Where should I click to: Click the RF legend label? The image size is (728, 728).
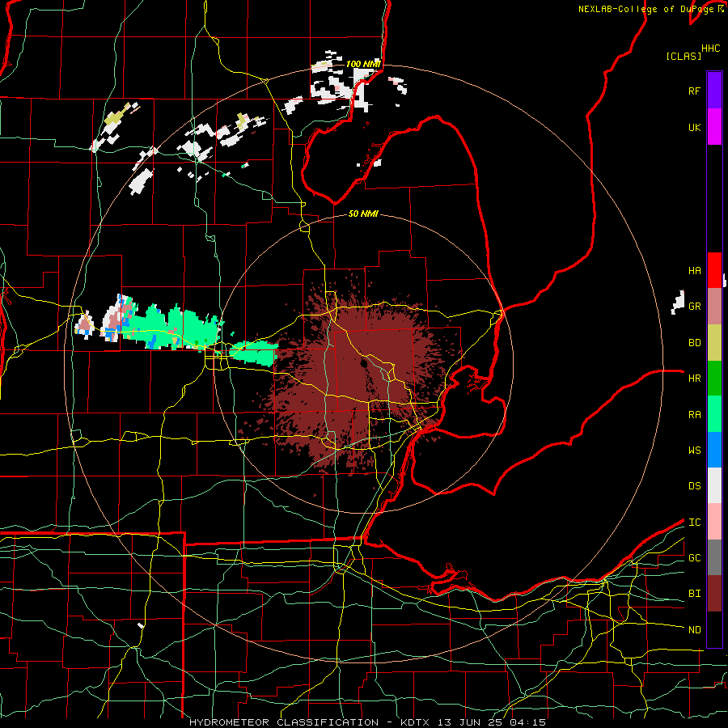[x=694, y=91]
